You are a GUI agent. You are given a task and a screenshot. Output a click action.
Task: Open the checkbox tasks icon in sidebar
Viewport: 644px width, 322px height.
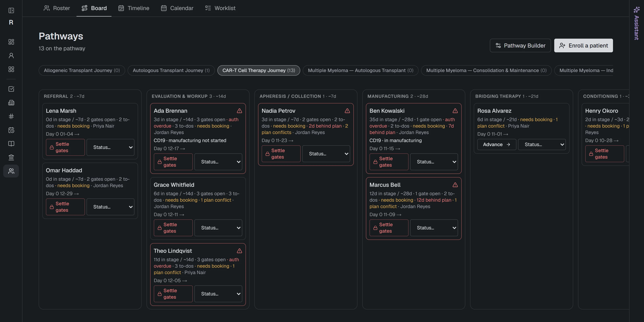coord(11,89)
